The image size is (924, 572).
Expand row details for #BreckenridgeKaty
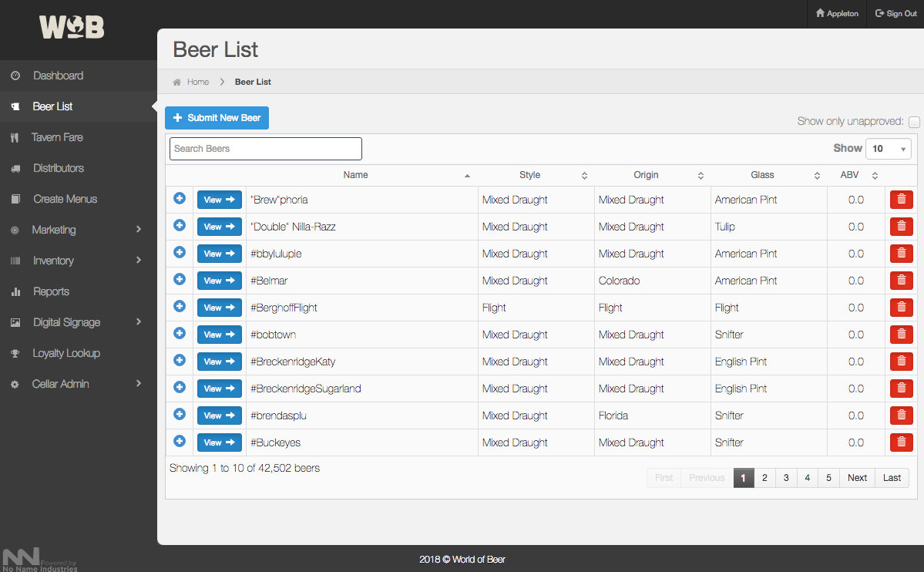tap(180, 360)
